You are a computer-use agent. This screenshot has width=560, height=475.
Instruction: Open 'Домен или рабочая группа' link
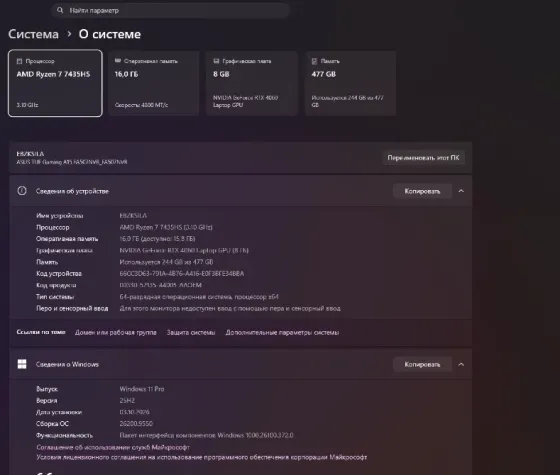pyautogui.click(x=116, y=332)
